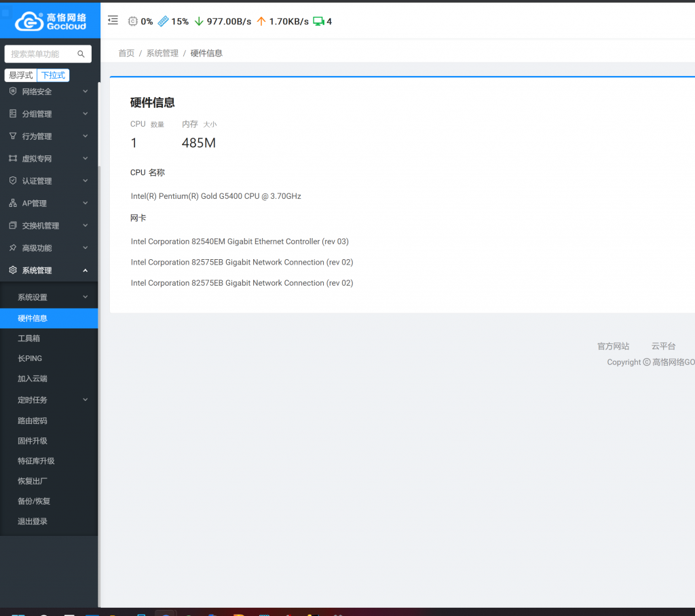Open the 官方网站 footer link

pyautogui.click(x=613, y=346)
